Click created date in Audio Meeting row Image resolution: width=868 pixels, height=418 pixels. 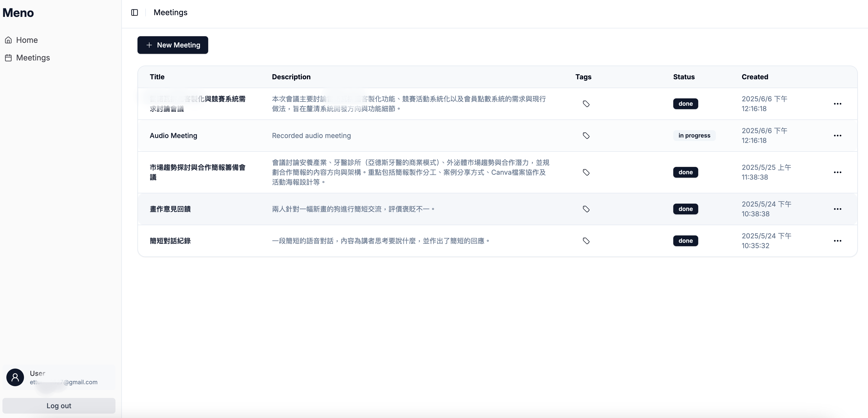point(764,136)
